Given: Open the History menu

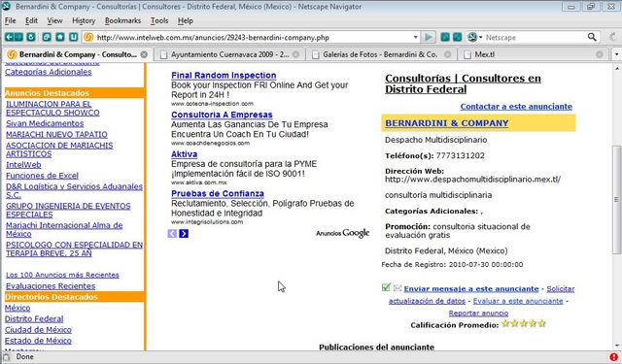Looking at the screenshot, I should 84,20.
